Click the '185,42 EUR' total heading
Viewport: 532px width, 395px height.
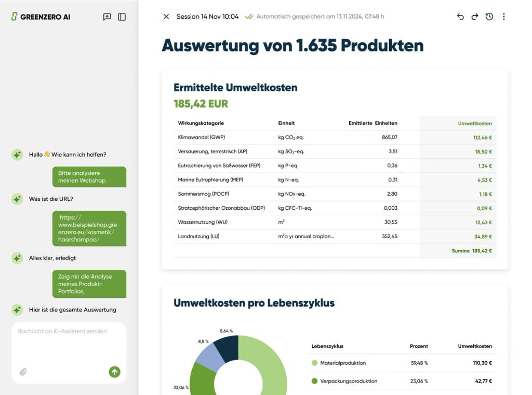(x=201, y=104)
